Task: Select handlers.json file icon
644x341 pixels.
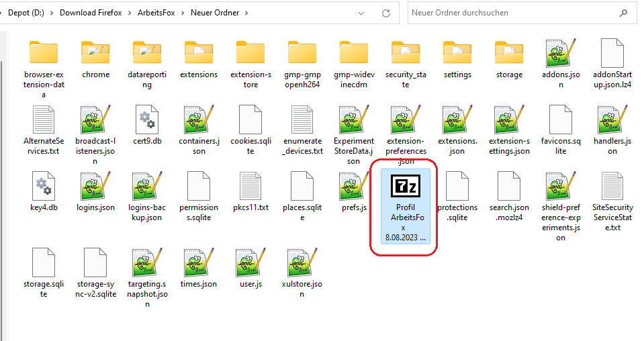Action: tap(612, 119)
